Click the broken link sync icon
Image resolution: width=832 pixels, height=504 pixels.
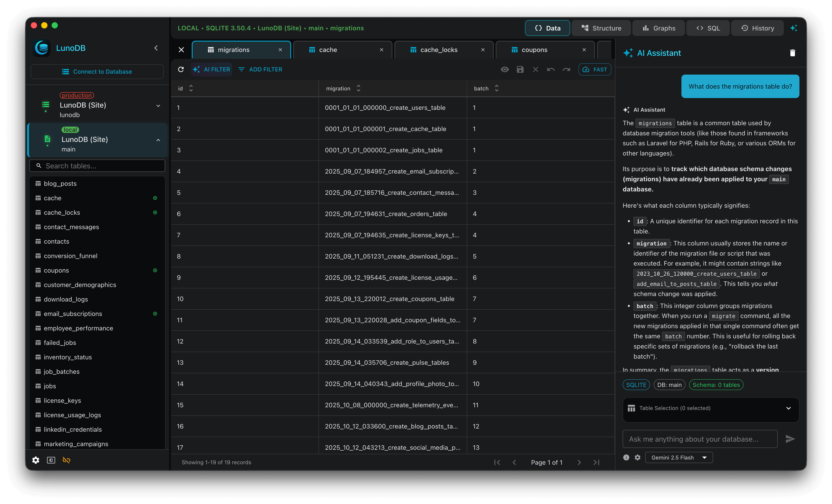coord(66,460)
